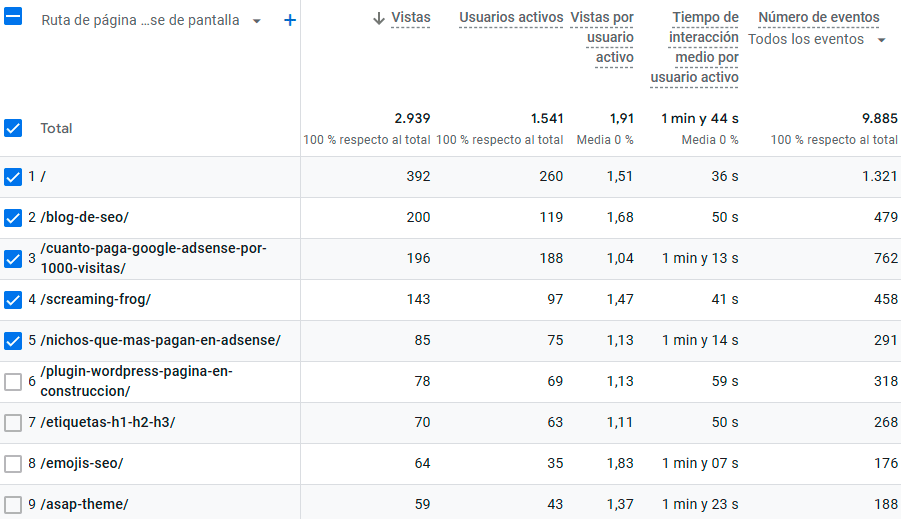
Task: Click Tiempo de interacción medio column header
Action: pyautogui.click(x=695, y=48)
